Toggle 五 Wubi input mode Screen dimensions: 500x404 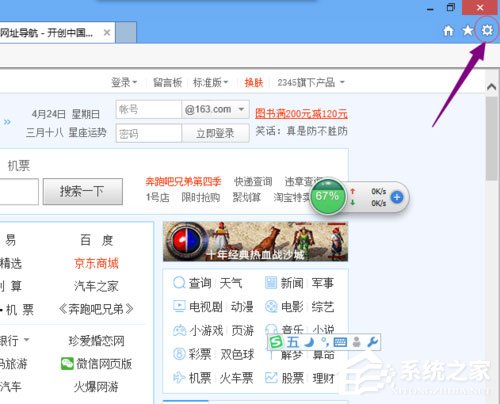pyautogui.click(x=293, y=342)
